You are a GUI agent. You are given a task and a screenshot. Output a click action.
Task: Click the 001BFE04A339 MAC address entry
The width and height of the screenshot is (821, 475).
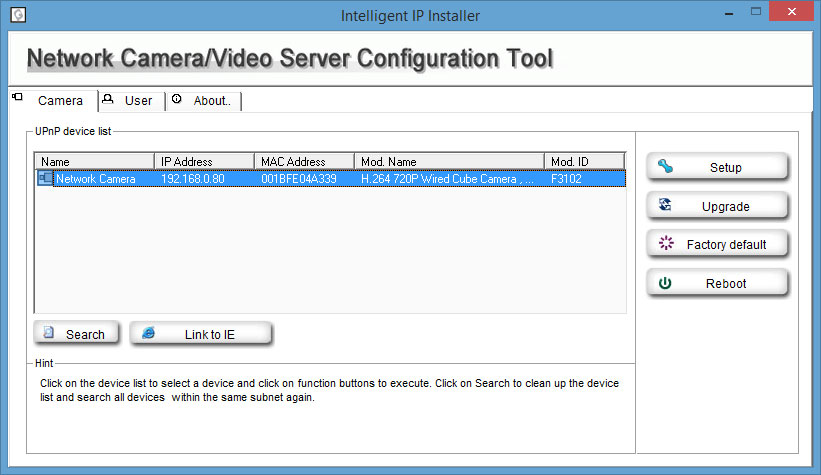pos(299,179)
